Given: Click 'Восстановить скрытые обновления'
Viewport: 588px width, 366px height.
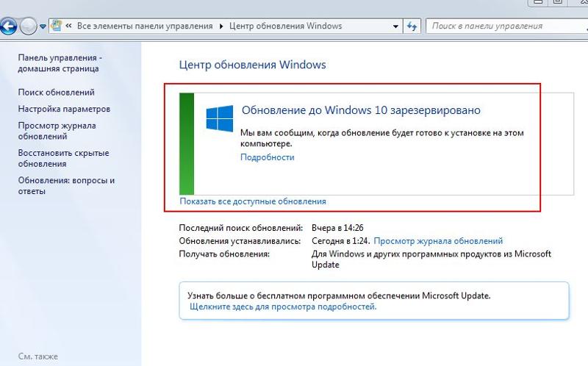Looking at the screenshot, I should 63,158.
